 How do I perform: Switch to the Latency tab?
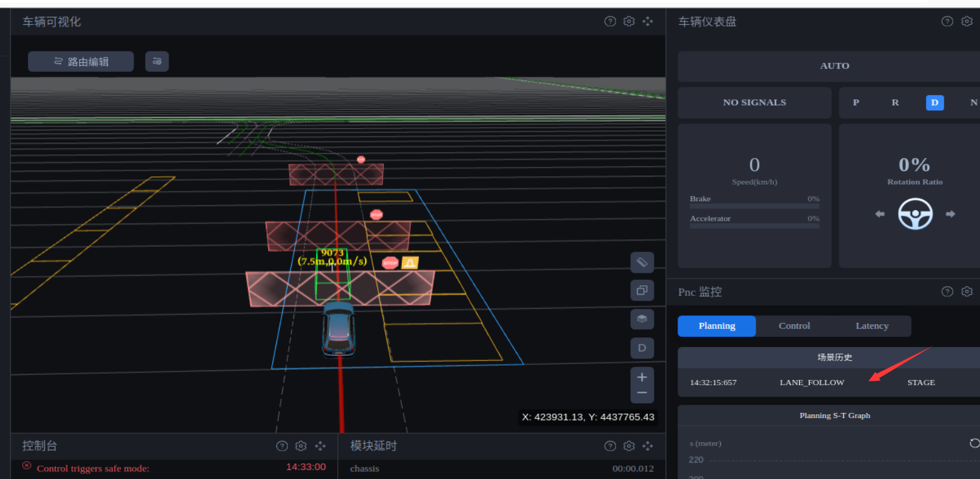click(872, 326)
